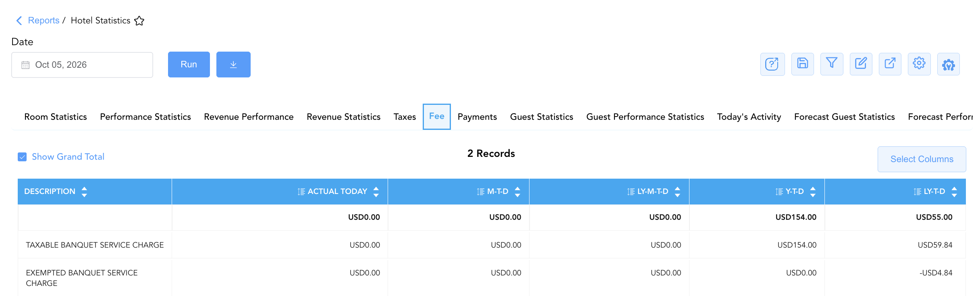
Task: Click the M-T-D column format icon
Action: [481, 192]
